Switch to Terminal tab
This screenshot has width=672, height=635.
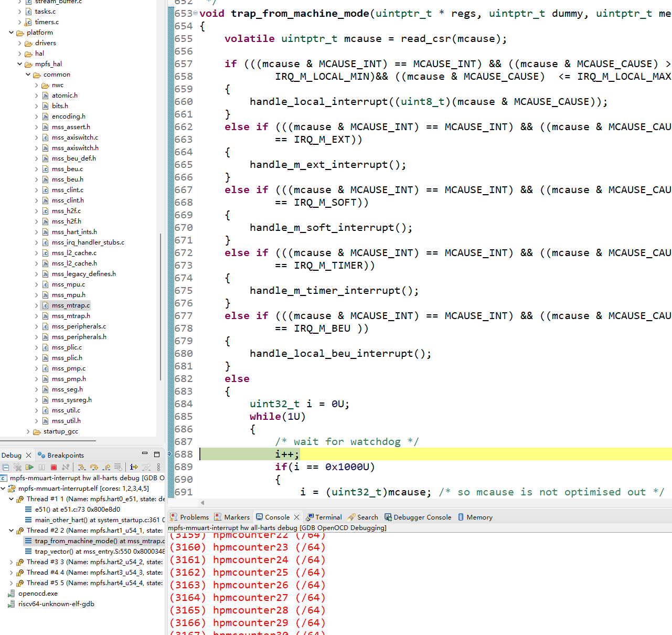point(324,517)
